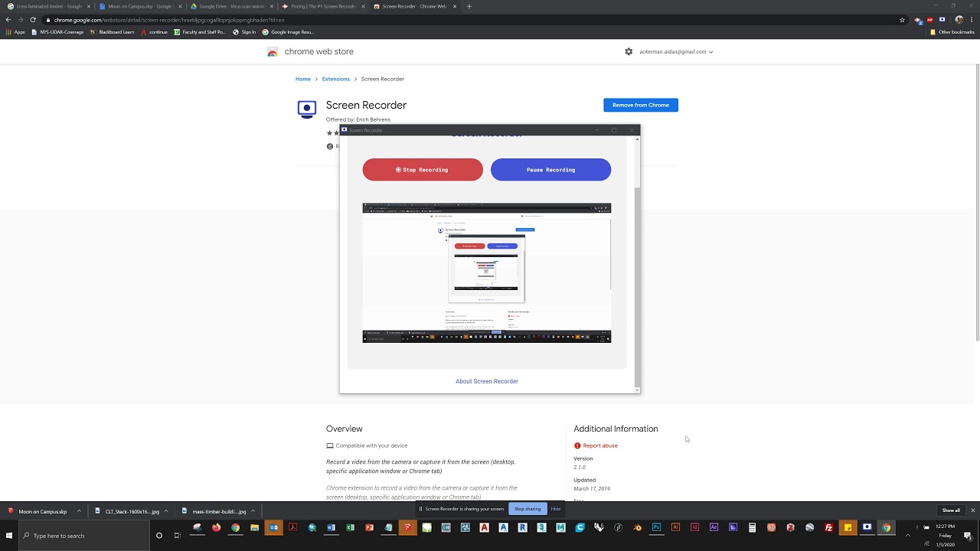Click Stop sharing button
The image size is (980, 551).
coord(528,509)
